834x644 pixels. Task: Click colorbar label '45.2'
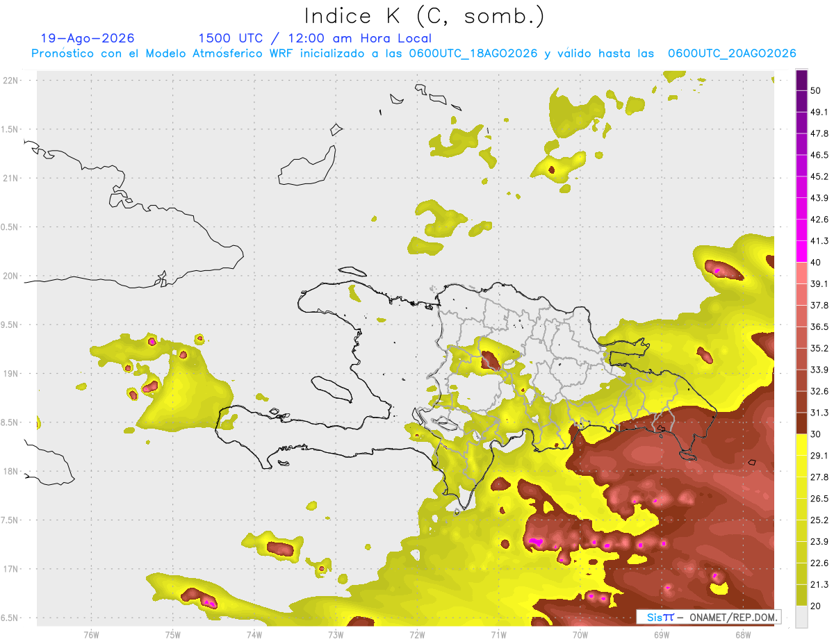coord(819,176)
